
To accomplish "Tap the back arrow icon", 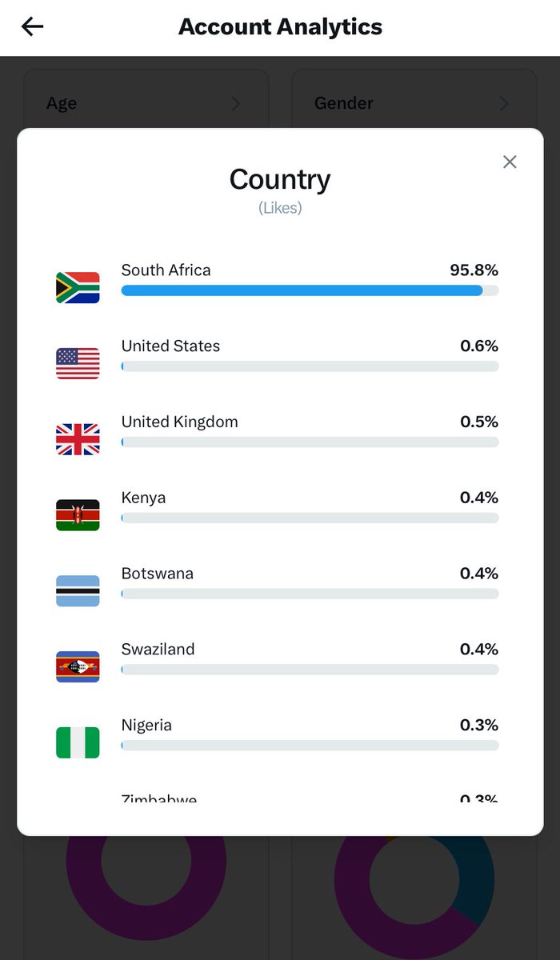I will 32,26.
